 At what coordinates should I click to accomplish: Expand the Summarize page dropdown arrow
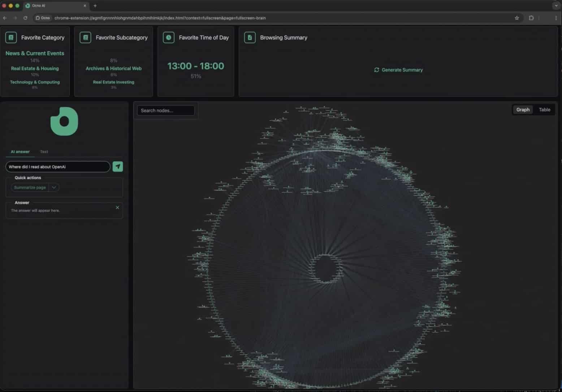[x=54, y=188]
